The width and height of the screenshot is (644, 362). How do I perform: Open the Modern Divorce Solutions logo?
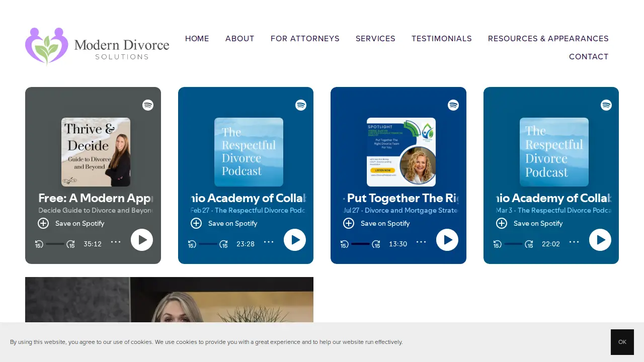pyautogui.click(x=97, y=47)
